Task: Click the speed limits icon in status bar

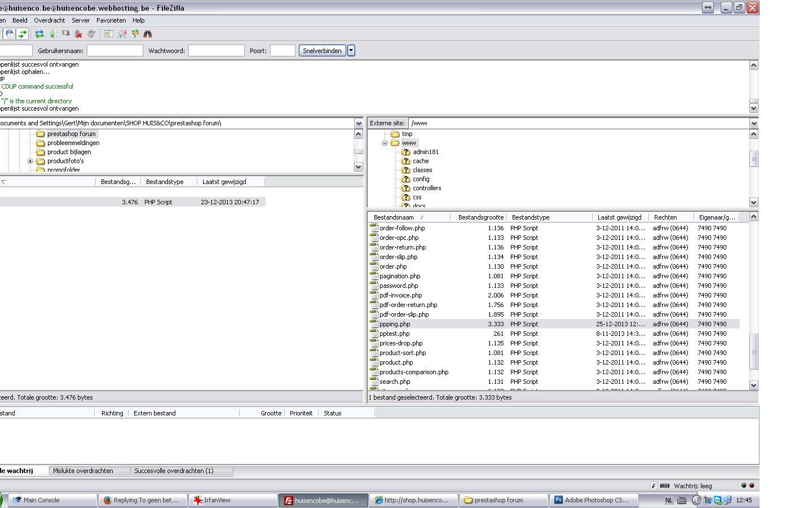Action: pyautogui.click(x=665, y=486)
